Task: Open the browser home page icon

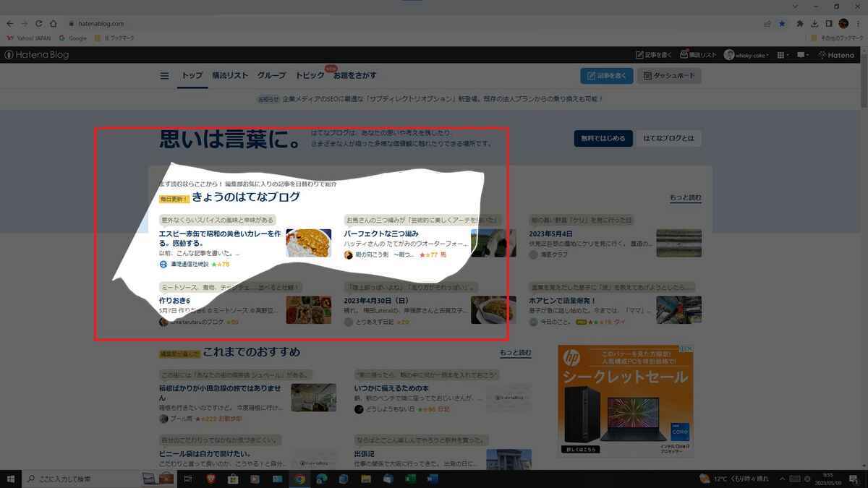Action: coord(54,24)
